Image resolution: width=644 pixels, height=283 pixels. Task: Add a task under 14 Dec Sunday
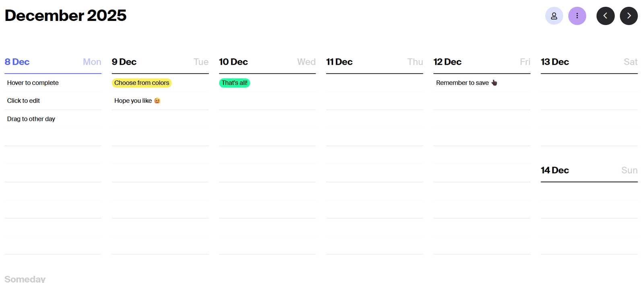[589, 191]
